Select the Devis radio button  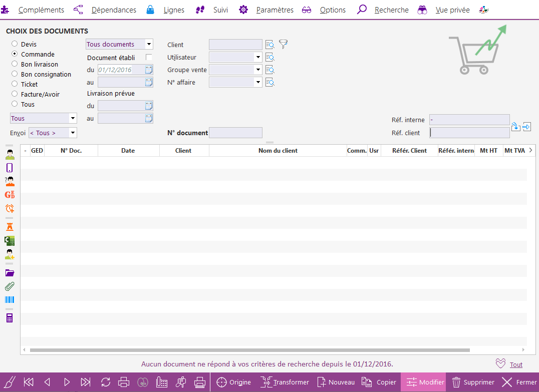click(15, 44)
